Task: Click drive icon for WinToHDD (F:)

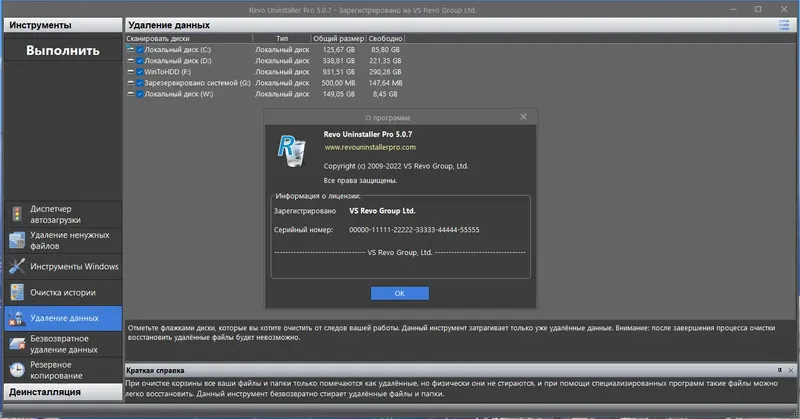Action: (x=131, y=72)
